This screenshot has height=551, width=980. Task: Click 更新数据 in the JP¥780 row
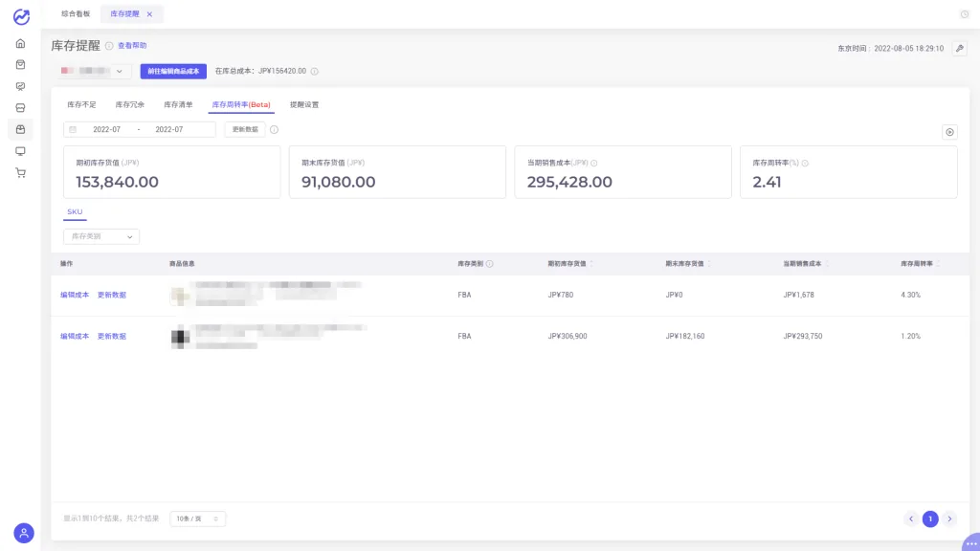coord(112,295)
